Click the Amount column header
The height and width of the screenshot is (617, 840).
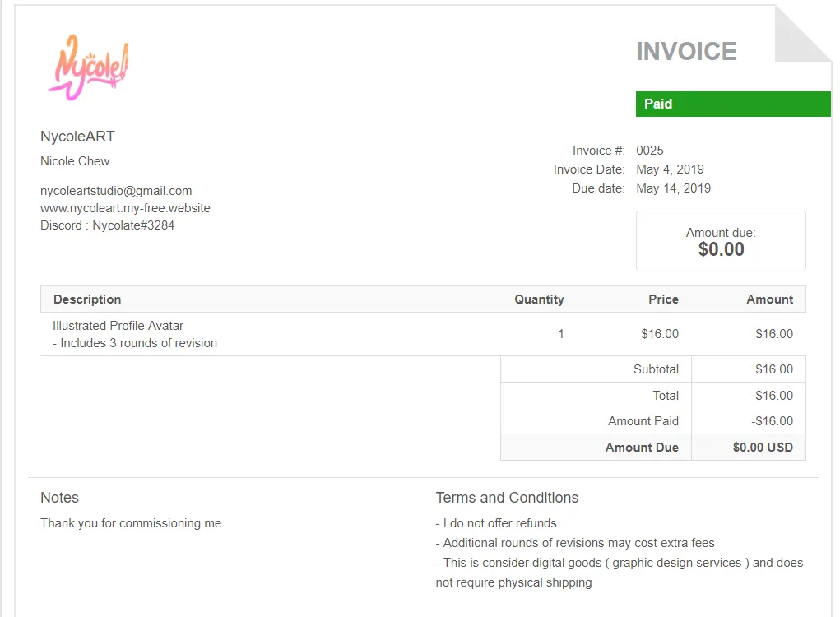coord(769,299)
